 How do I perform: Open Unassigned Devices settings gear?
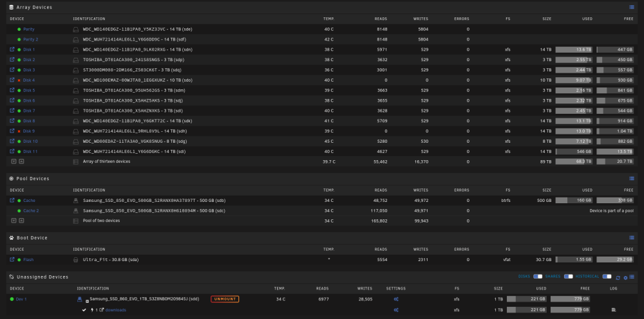(x=625, y=278)
